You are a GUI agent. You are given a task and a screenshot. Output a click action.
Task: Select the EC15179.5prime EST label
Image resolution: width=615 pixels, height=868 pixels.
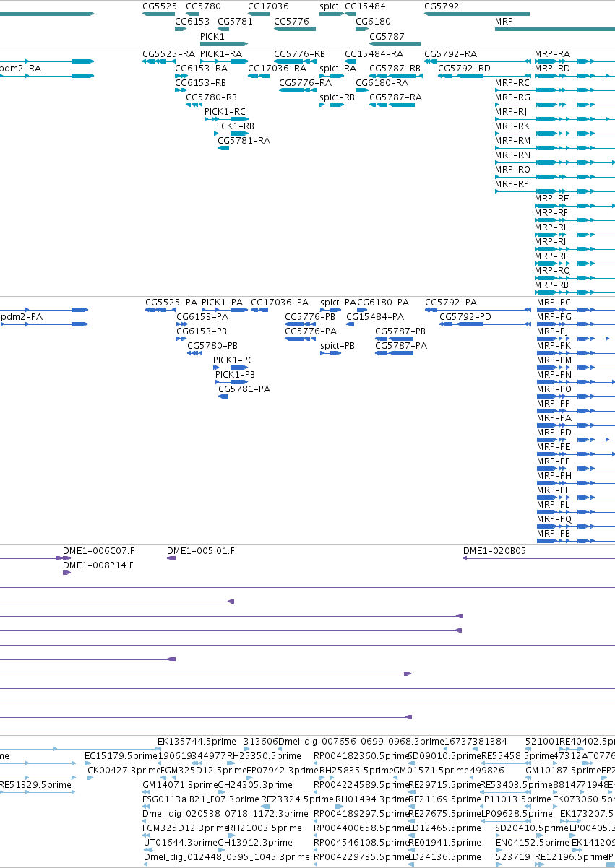click(121, 756)
